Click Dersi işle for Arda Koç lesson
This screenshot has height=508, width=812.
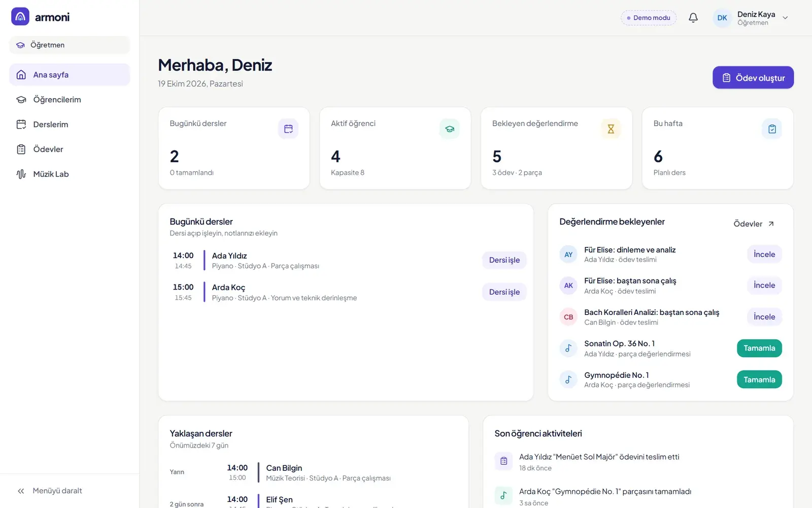point(504,292)
